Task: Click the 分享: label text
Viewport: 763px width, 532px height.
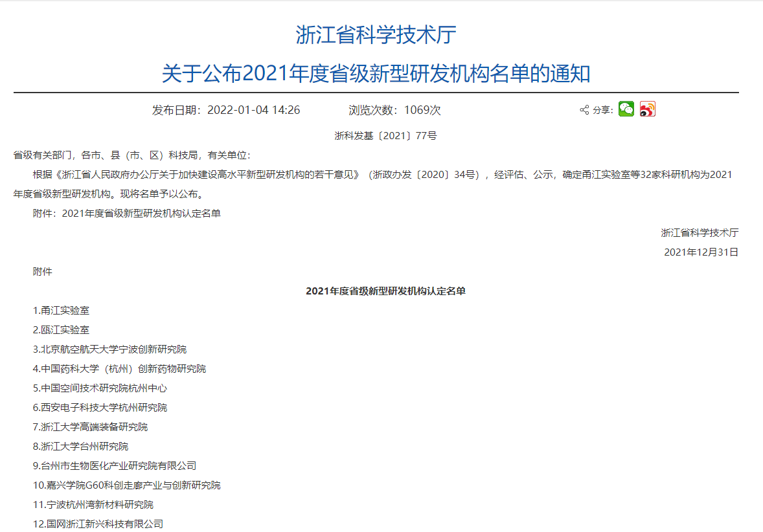Action: [x=602, y=111]
